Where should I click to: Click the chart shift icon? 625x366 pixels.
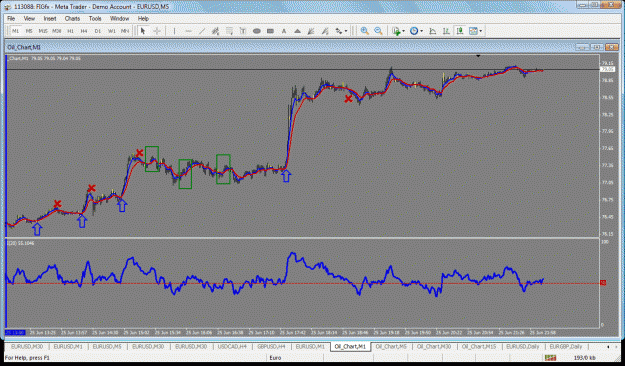432,31
